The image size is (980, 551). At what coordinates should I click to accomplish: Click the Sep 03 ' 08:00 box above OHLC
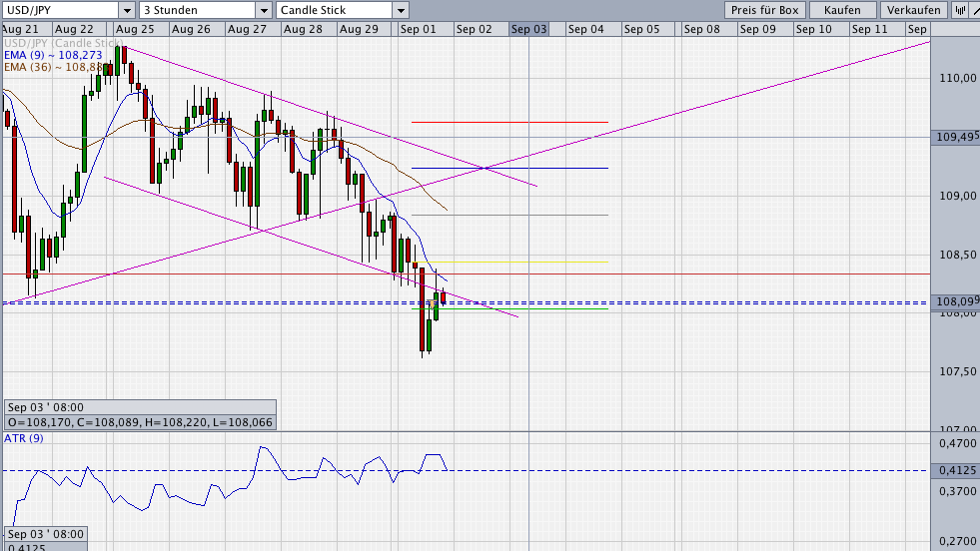pyautogui.click(x=140, y=407)
